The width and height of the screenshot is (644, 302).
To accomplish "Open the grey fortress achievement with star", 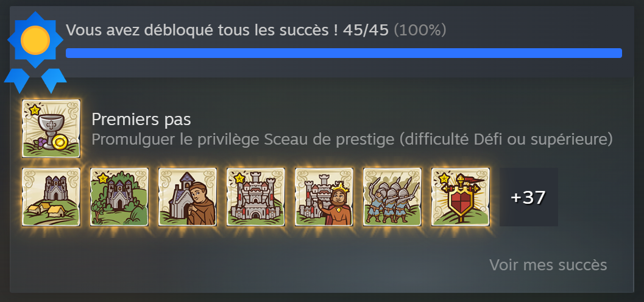I will coord(255,197).
